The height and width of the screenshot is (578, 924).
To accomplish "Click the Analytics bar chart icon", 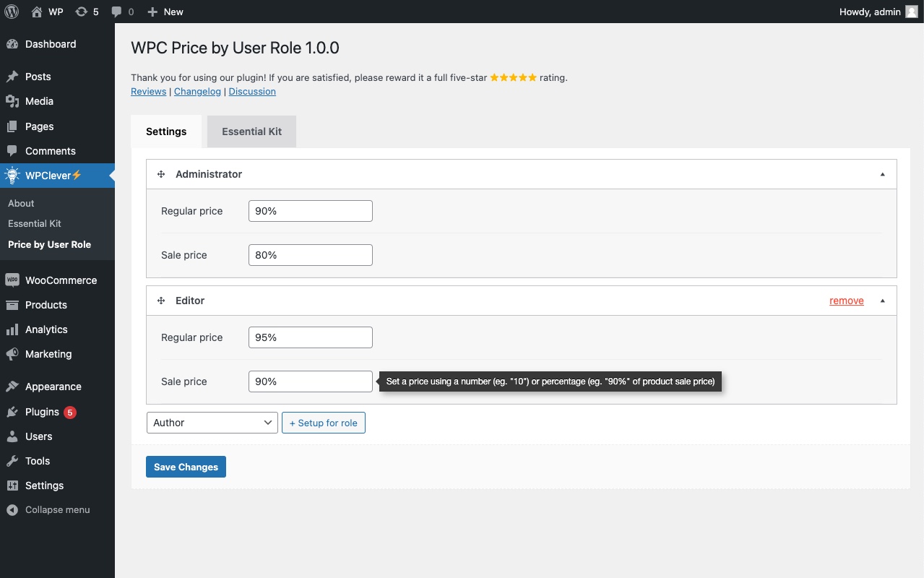I will coord(12,329).
